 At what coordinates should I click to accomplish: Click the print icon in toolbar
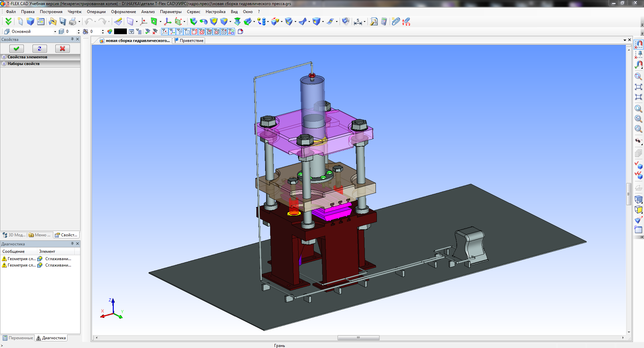(72, 22)
